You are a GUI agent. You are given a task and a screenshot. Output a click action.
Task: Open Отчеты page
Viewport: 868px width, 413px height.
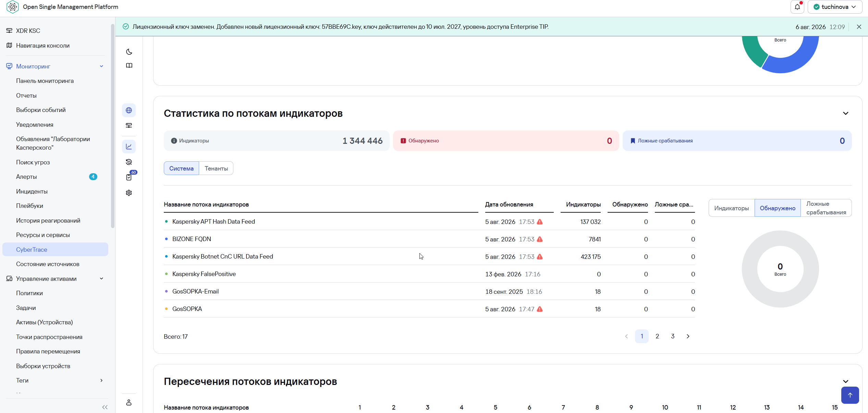[x=26, y=96]
